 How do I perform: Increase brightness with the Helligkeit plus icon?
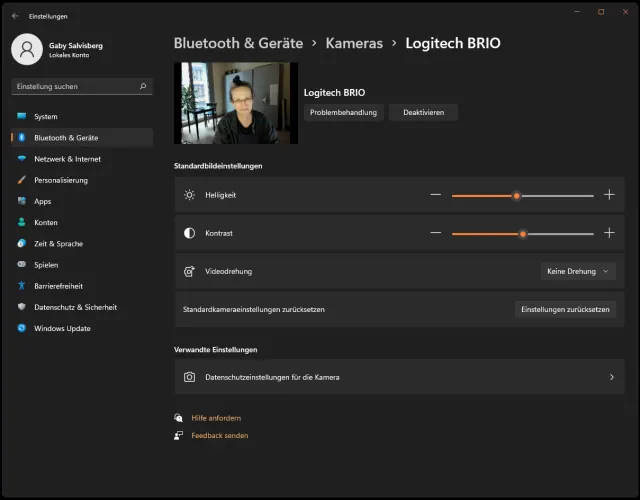(x=609, y=195)
